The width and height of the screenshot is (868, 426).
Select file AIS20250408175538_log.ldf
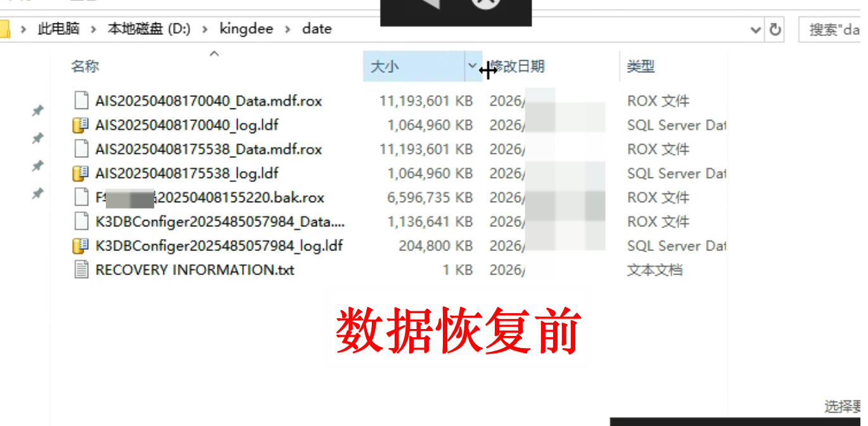[x=187, y=173]
